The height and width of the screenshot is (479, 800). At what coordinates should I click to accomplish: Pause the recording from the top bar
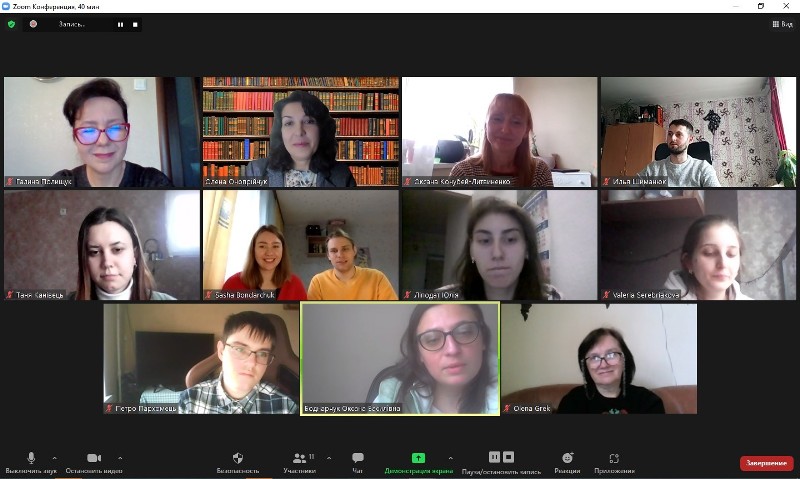120,24
